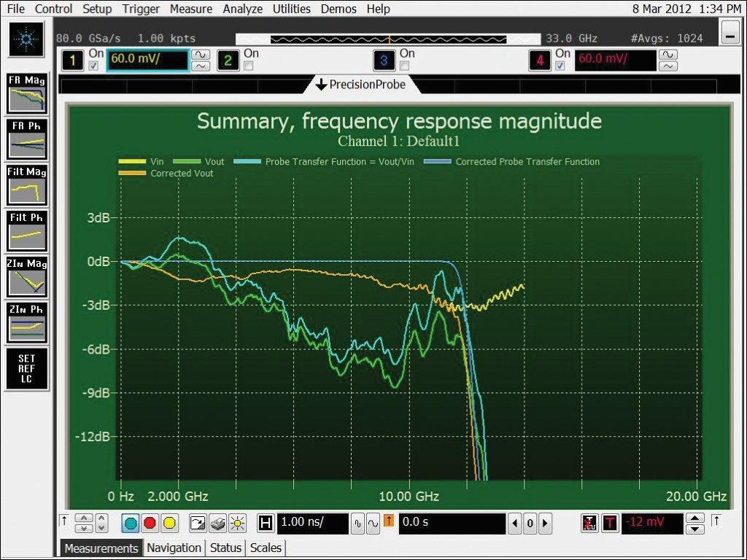Screen dimensions: 747x560
Task: Expand the PrecisionProbe drop-down panel
Action: pos(360,85)
